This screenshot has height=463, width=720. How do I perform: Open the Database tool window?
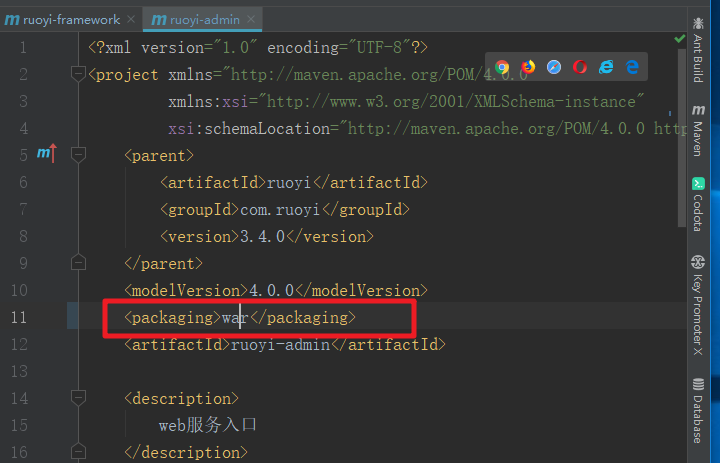698,411
